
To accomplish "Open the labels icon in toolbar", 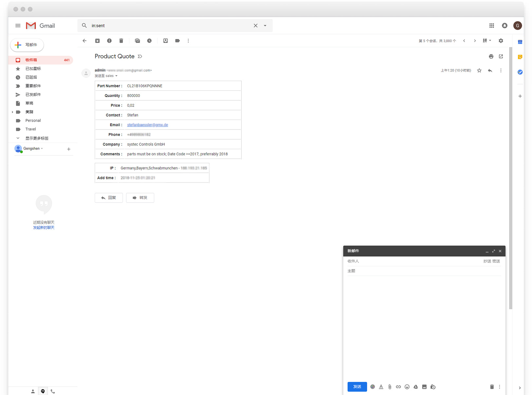I will click(x=177, y=41).
